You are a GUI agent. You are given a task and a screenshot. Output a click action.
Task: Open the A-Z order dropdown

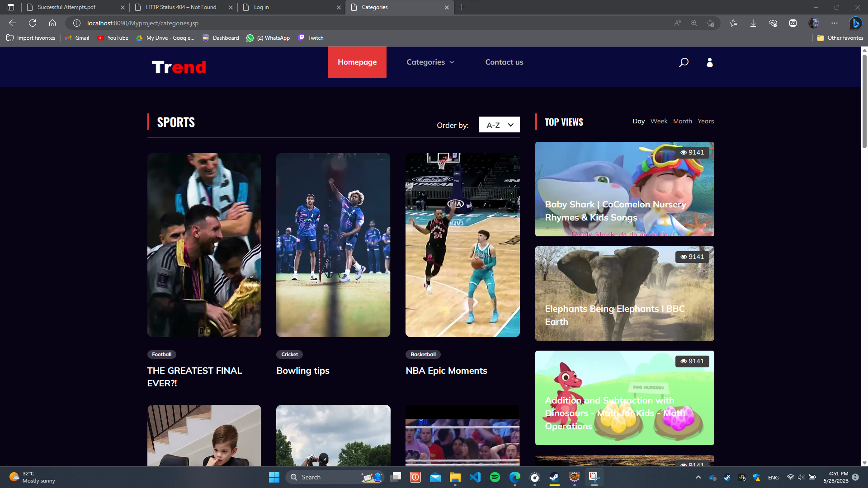499,125
